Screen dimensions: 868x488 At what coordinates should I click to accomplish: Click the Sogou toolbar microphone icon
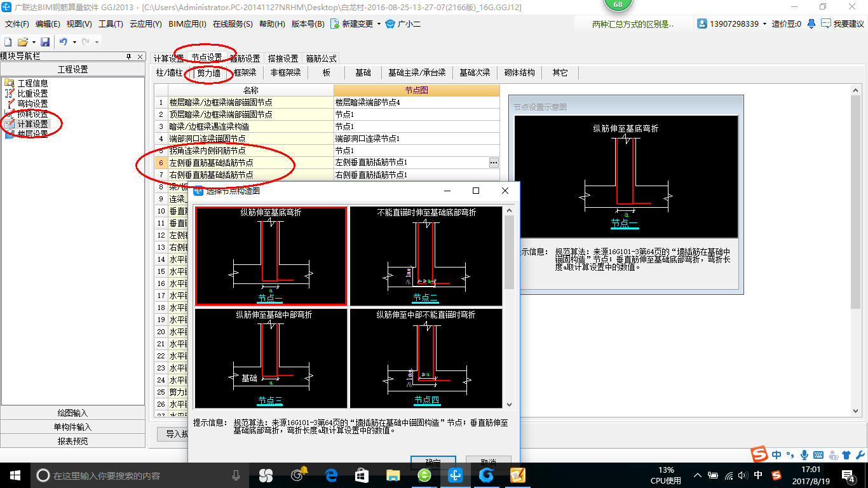[x=804, y=455]
